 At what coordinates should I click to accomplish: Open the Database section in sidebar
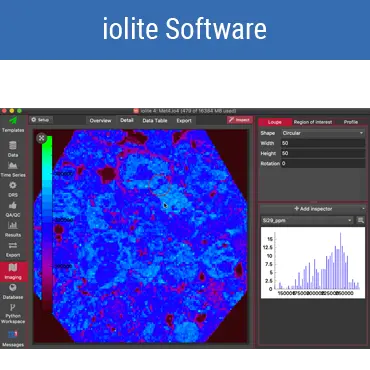pyautogui.click(x=13, y=291)
